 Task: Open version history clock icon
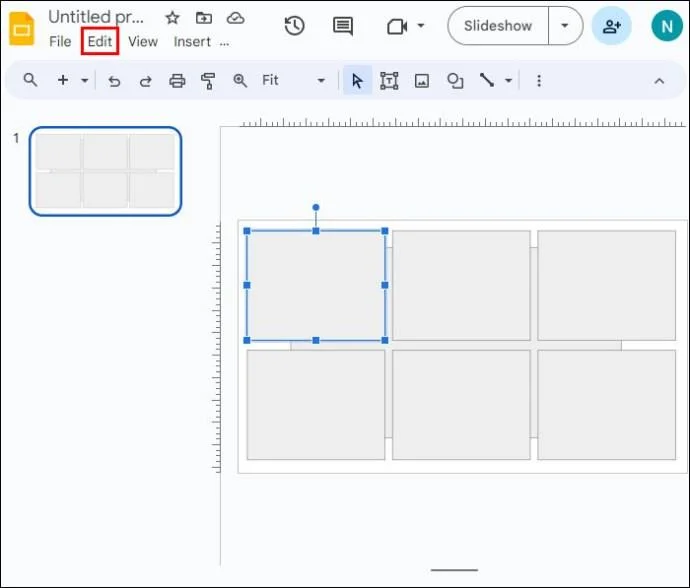tap(294, 26)
